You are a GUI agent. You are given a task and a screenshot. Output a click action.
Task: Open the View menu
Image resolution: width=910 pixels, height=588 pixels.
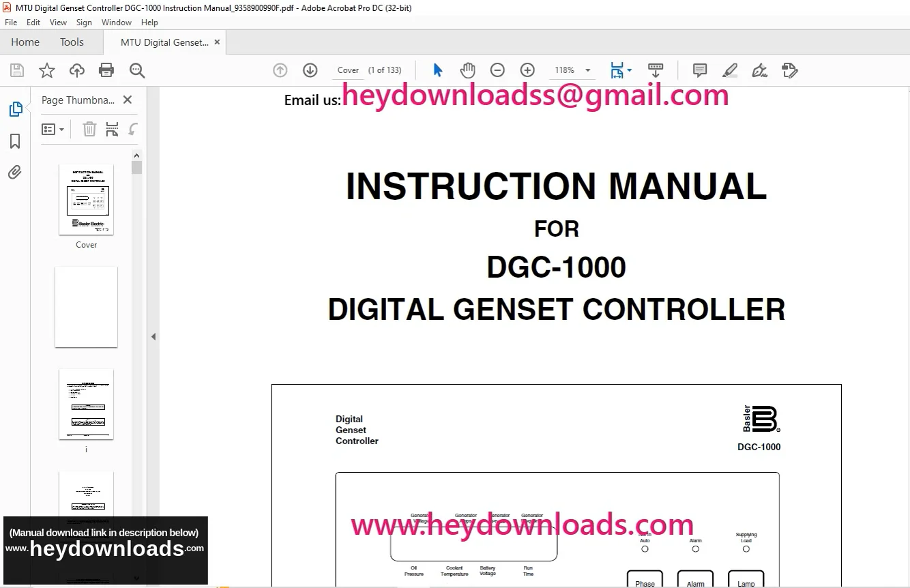click(x=58, y=23)
